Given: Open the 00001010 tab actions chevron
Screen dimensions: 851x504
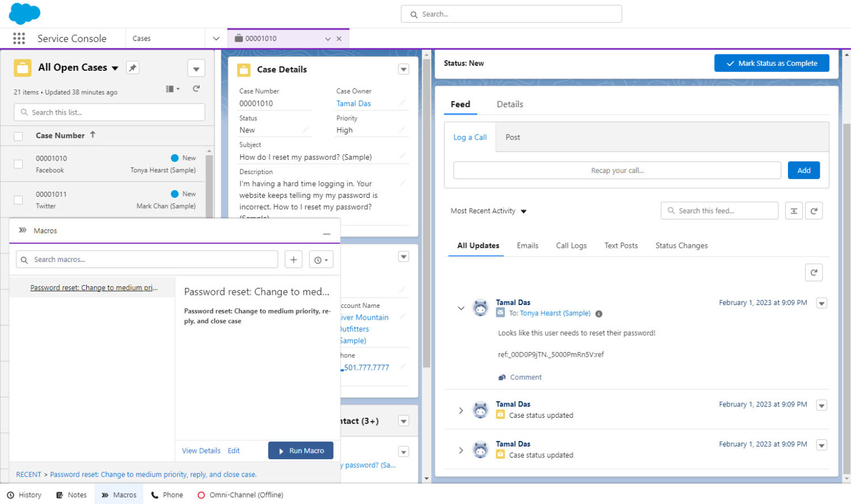Looking at the screenshot, I should point(327,39).
